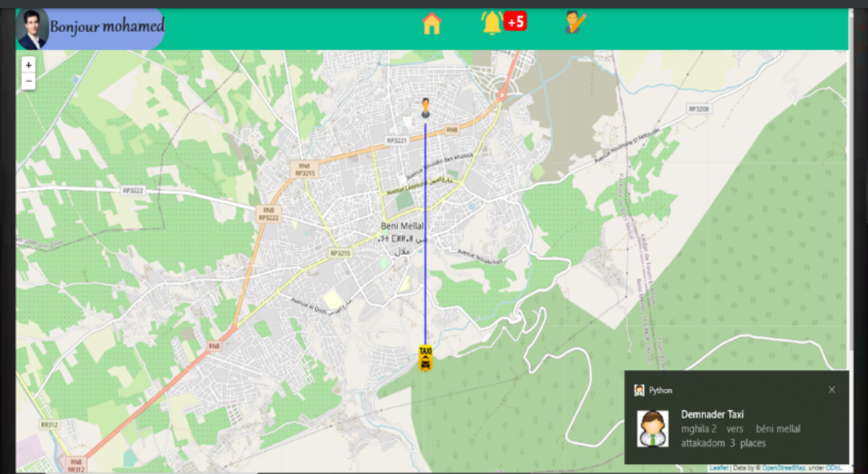Click the taxi marker on the map
Screen dimensions: 868x474
tap(425, 356)
